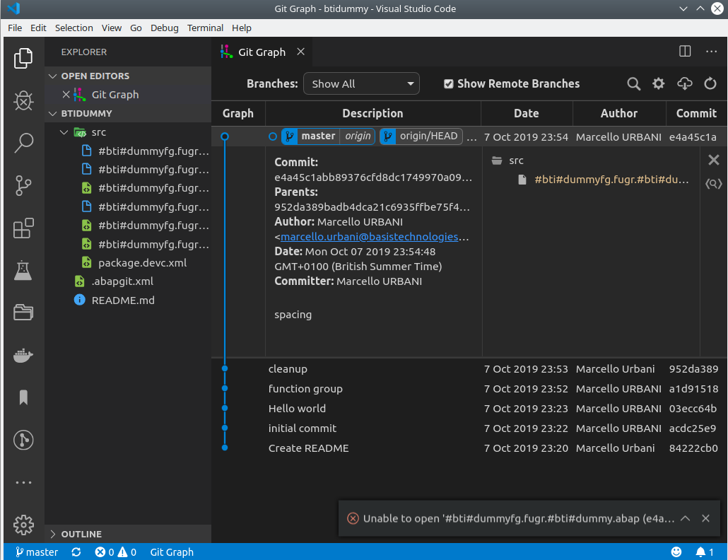Open changed file #bti#dummyfg.fugr in commit details
This screenshot has height=560, width=728.
[x=611, y=180]
